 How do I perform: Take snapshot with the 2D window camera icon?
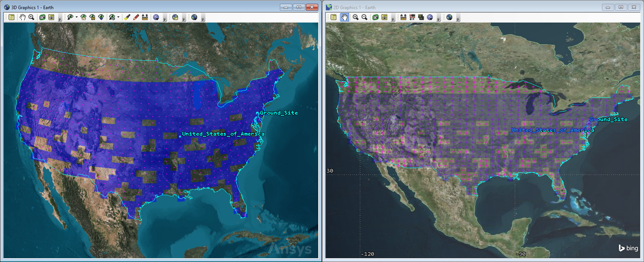(x=376, y=17)
